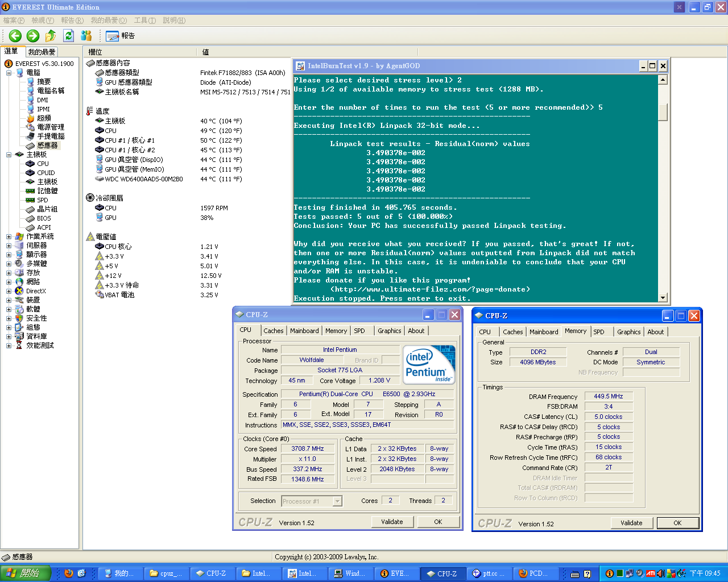
Task: Click Validate in left CPU-Z window
Action: click(392, 522)
